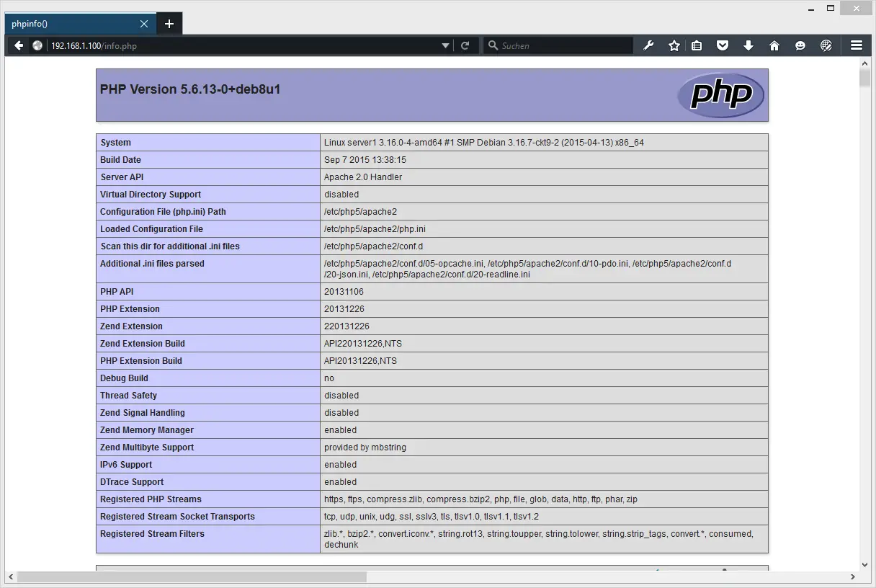The height and width of the screenshot is (588, 876).
Task: Click the horizontal scrollbar thumb
Action: point(192,577)
